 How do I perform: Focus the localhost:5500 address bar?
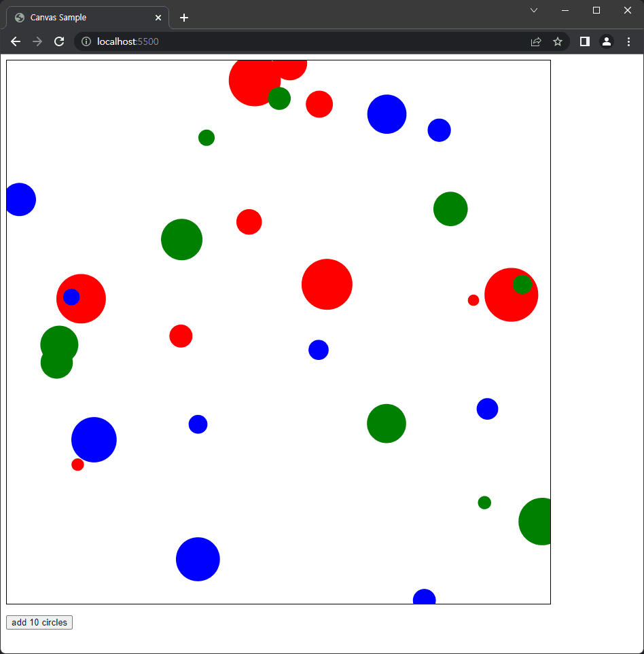(x=306, y=41)
